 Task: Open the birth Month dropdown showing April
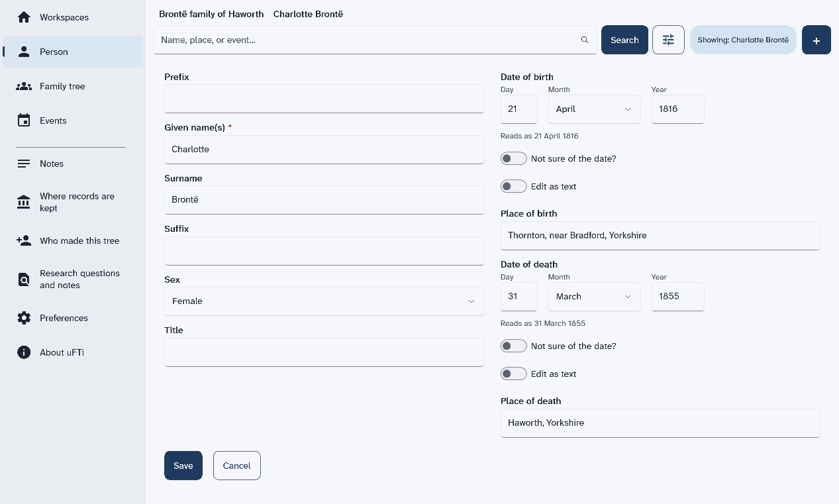pos(594,109)
